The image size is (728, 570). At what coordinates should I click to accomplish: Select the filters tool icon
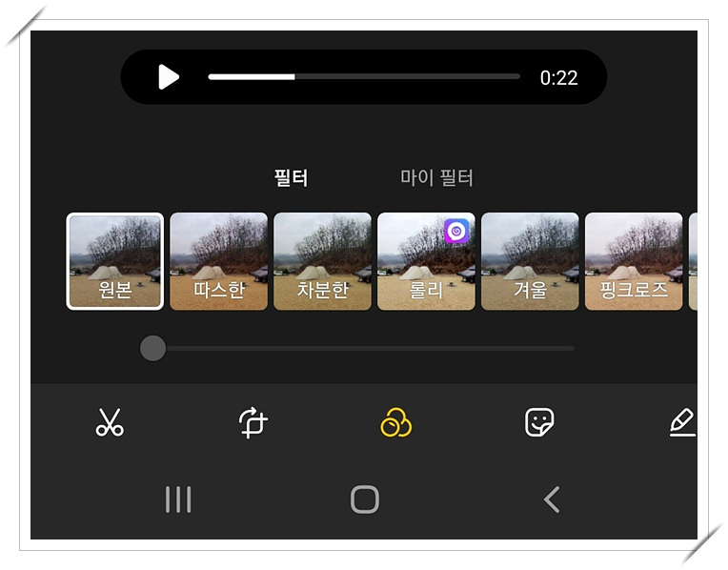click(396, 422)
